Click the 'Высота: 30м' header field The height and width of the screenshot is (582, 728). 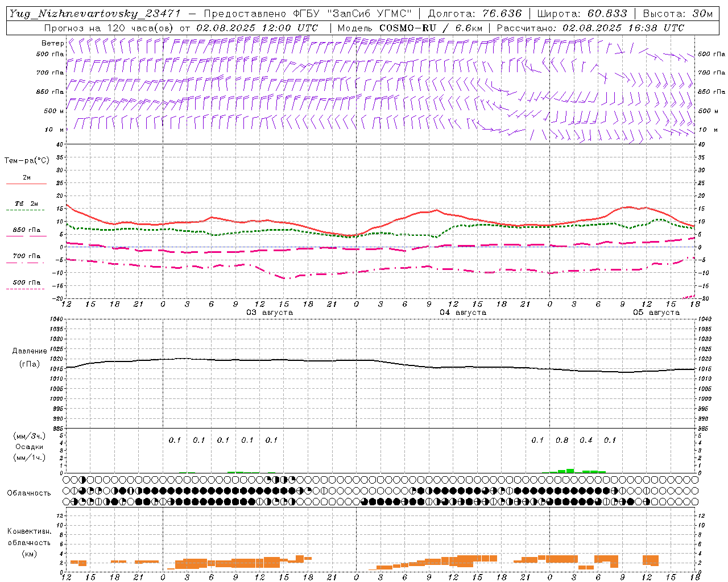[x=678, y=14]
